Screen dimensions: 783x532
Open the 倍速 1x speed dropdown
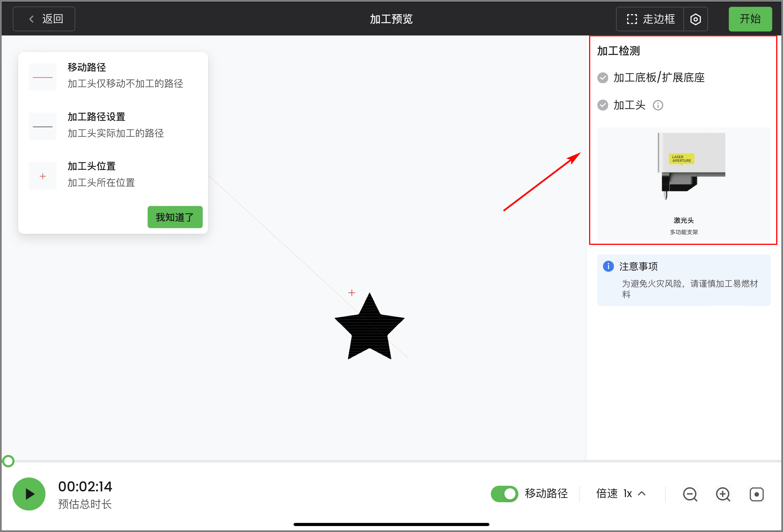point(621,494)
